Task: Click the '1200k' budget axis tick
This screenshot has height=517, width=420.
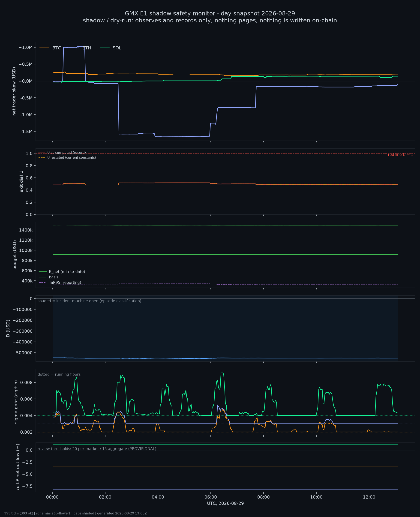Action: (x=26, y=240)
